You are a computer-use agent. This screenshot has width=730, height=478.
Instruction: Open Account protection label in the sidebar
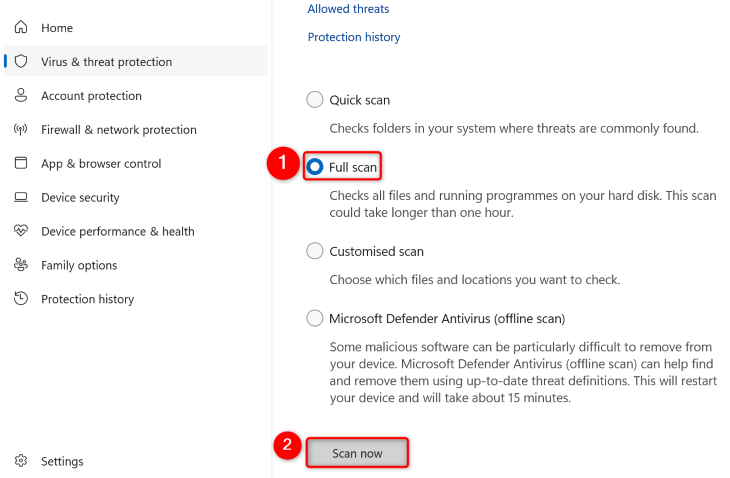point(91,96)
